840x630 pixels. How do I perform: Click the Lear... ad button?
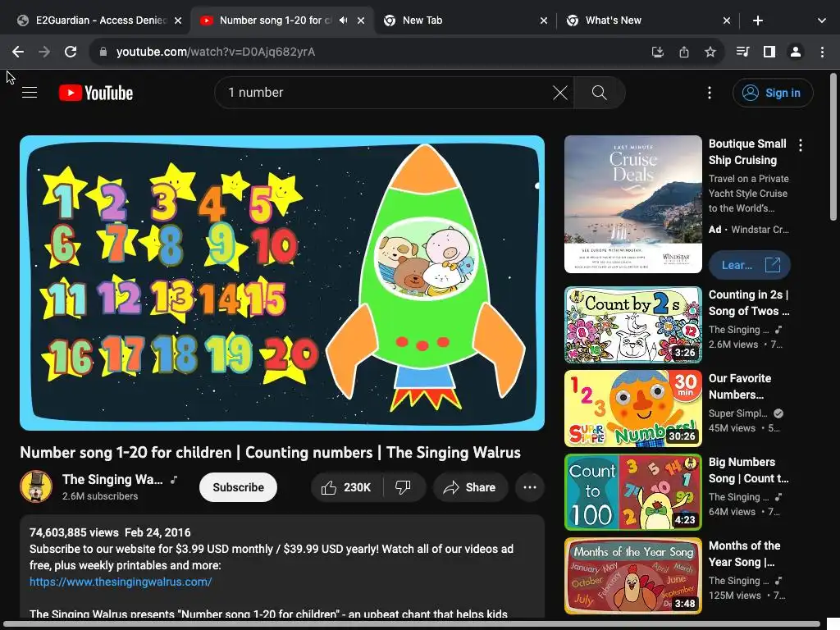pyautogui.click(x=750, y=265)
